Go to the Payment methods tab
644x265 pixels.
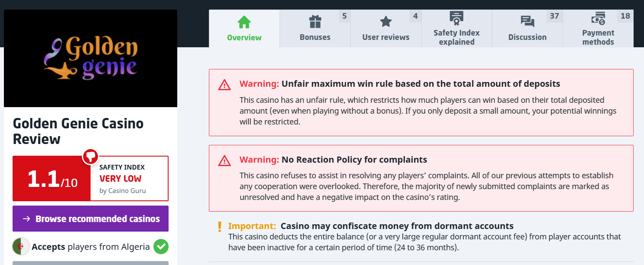[598, 37]
